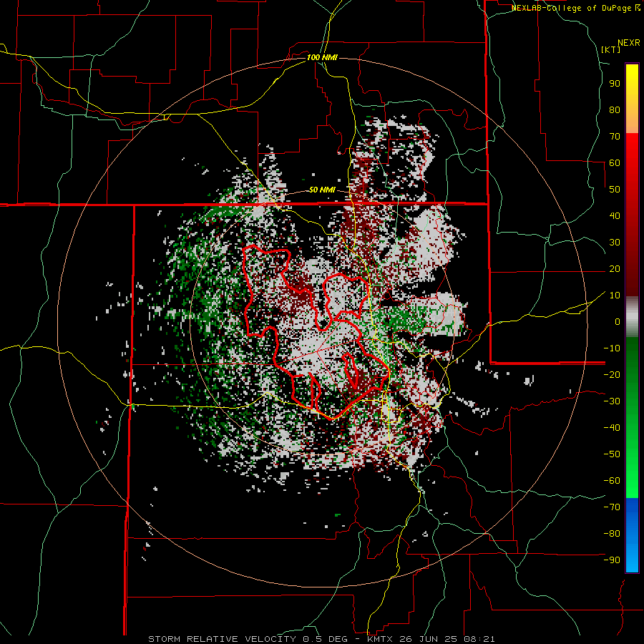Click the NEXR label above the color bar
Viewport: 644px width, 644px height.
pos(629,43)
